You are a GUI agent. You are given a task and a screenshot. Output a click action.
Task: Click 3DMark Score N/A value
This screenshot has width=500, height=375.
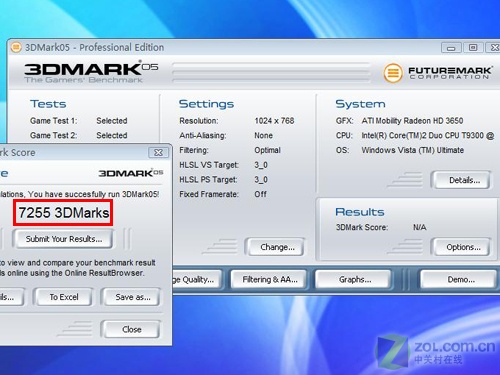420,227
